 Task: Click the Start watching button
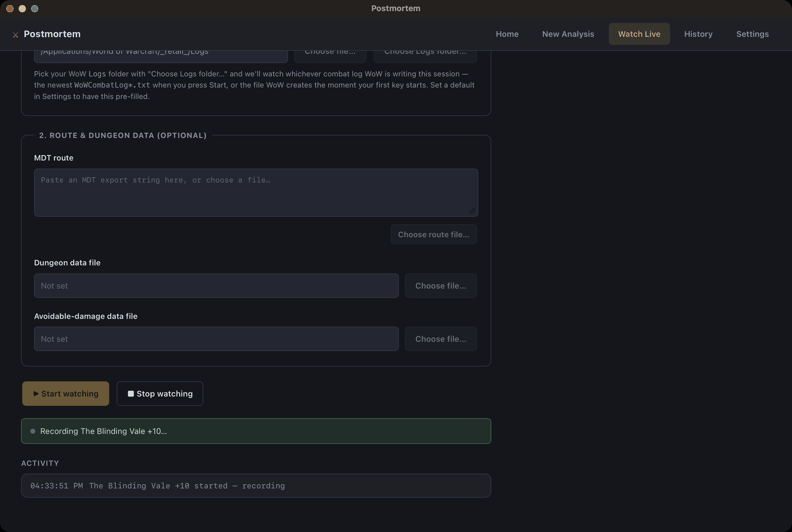pos(66,394)
